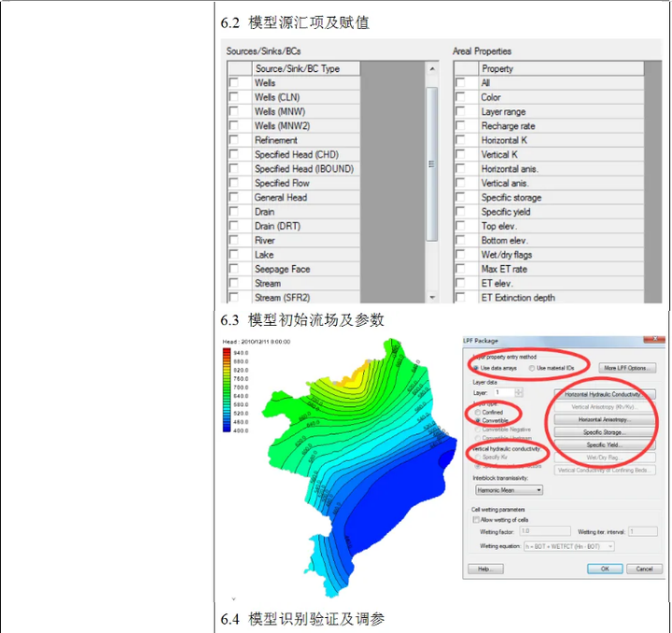Click OK in LPF Package dialog
Screen dimensions: 672x633
(604, 569)
